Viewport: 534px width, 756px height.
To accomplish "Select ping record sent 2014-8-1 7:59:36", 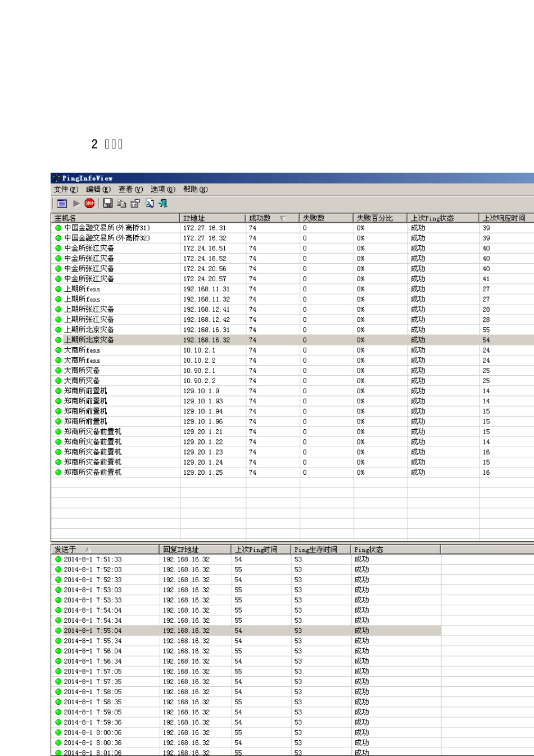I will (246, 723).
